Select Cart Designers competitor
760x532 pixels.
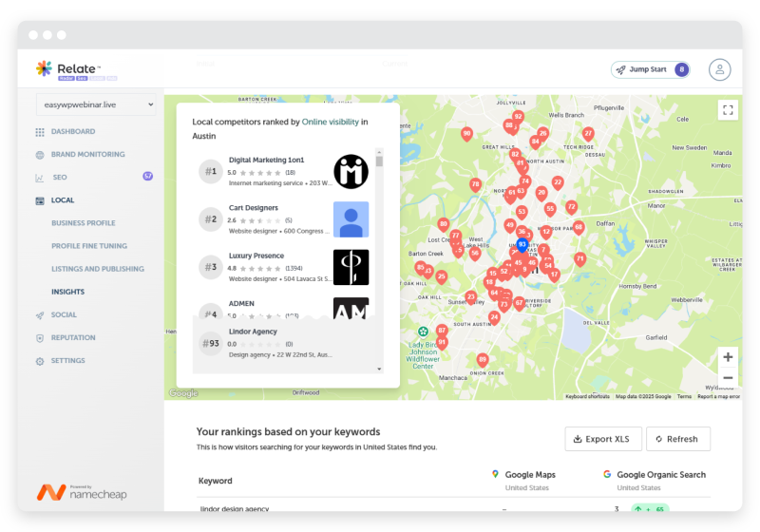pos(283,219)
